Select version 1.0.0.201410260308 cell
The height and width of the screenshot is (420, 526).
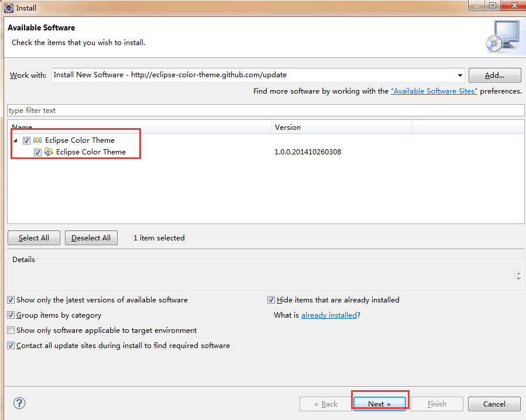point(308,152)
